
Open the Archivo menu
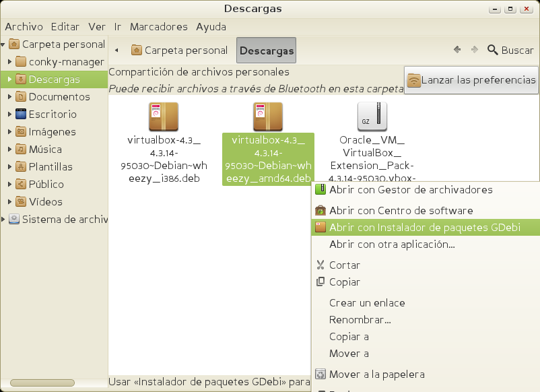point(24,27)
